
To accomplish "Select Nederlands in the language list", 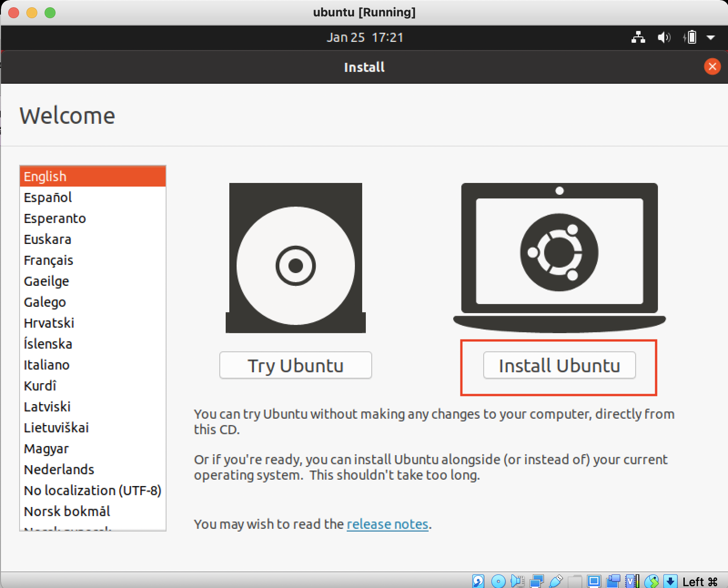I will pyautogui.click(x=93, y=470).
